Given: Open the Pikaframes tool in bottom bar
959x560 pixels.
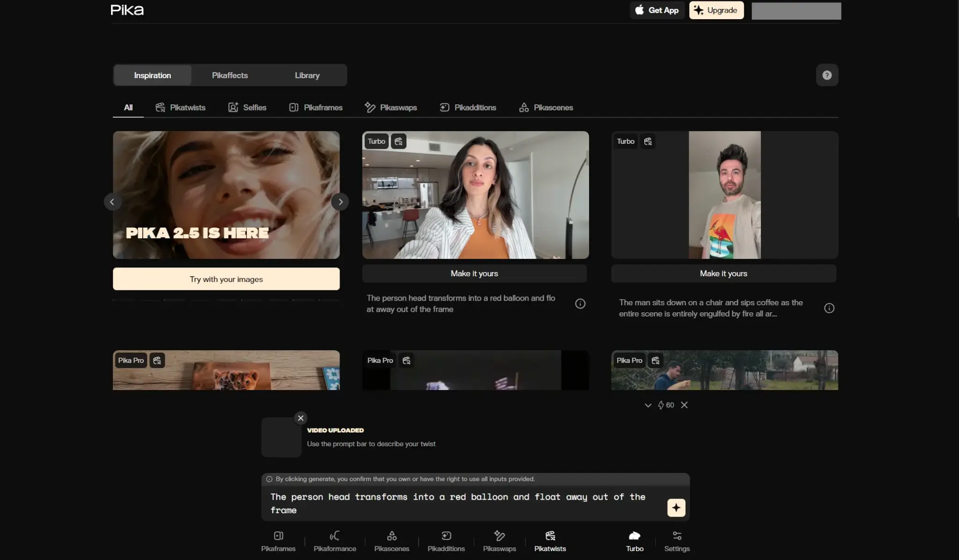Looking at the screenshot, I should 278,541.
